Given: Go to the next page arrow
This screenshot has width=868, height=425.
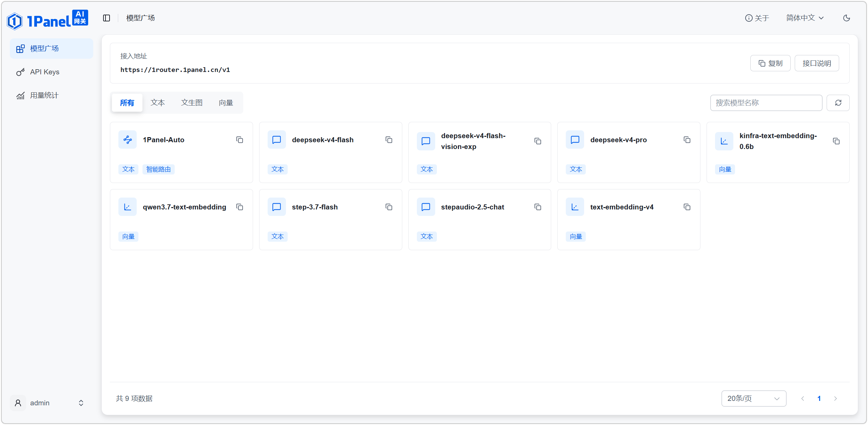Looking at the screenshot, I should coord(835,399).
